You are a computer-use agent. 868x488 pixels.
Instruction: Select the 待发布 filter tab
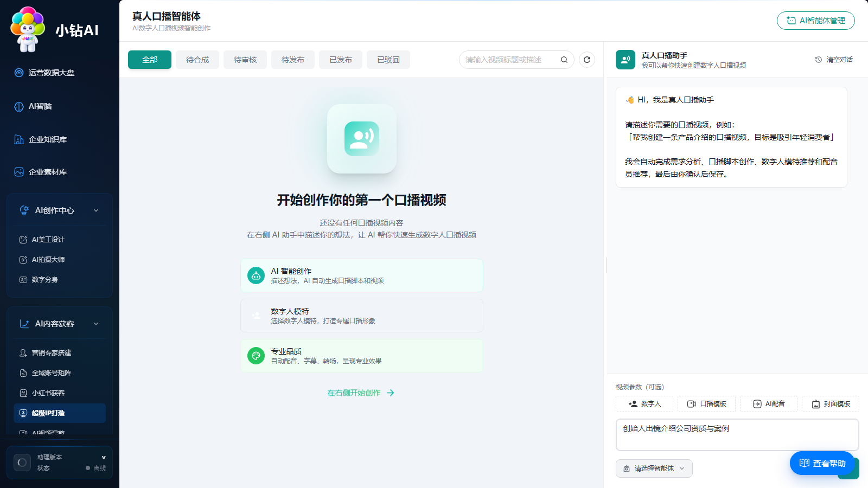tap(293, 60)
